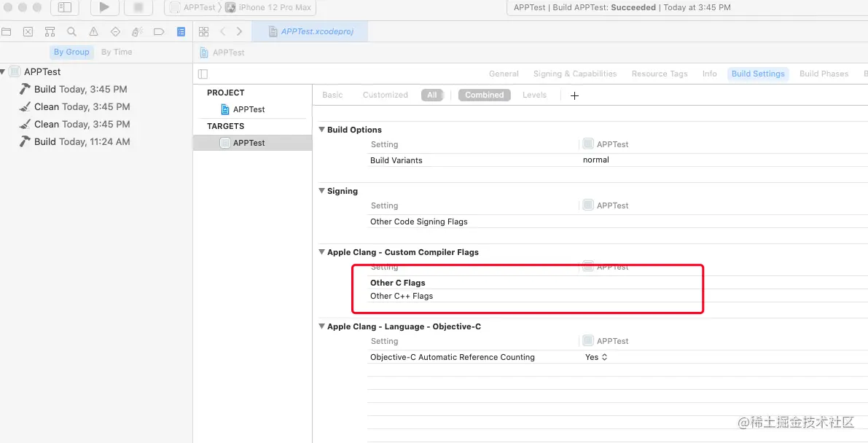
Task: Click the APPTest scheme selector
Action: click(x=193, y=7)
